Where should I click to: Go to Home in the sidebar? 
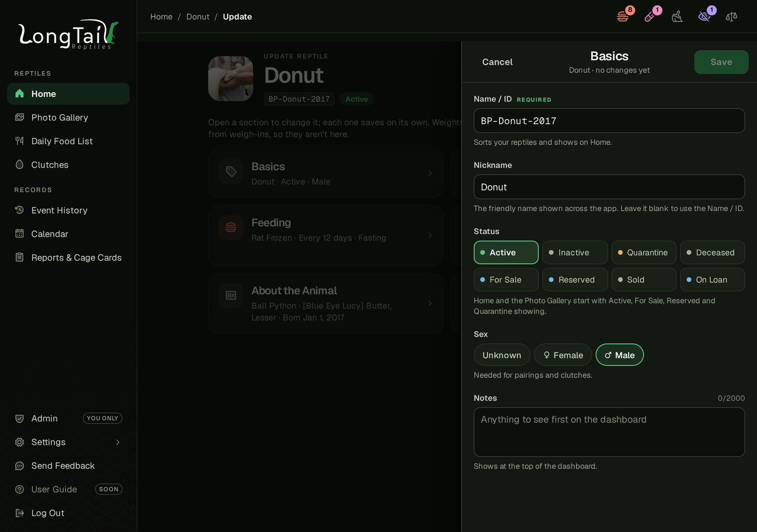pyautogui.click(x=68, y=94)
